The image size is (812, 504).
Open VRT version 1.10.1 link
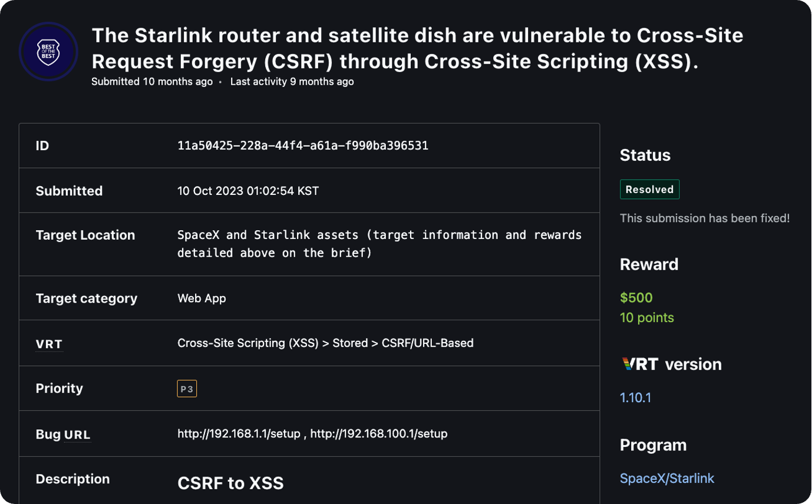point(635,397)
